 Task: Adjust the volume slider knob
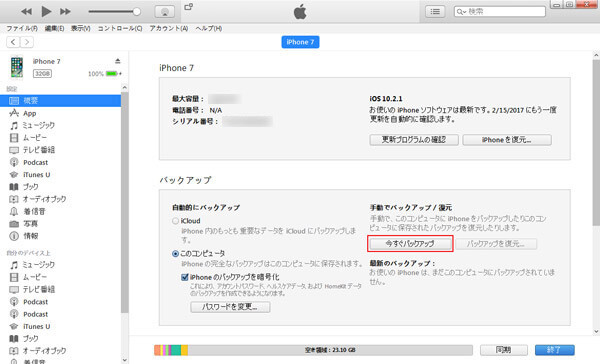pyautogui.click(x=136, y=11)
